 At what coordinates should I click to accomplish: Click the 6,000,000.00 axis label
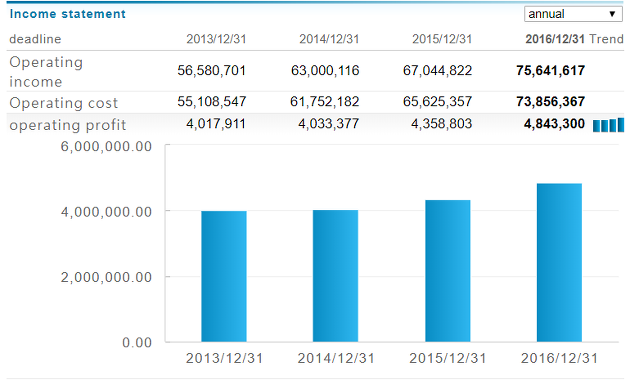[106, 147]
